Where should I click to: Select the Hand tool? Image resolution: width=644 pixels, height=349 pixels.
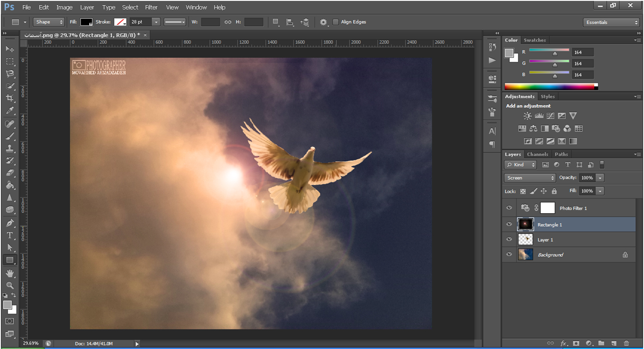click(x=10, y=273)
